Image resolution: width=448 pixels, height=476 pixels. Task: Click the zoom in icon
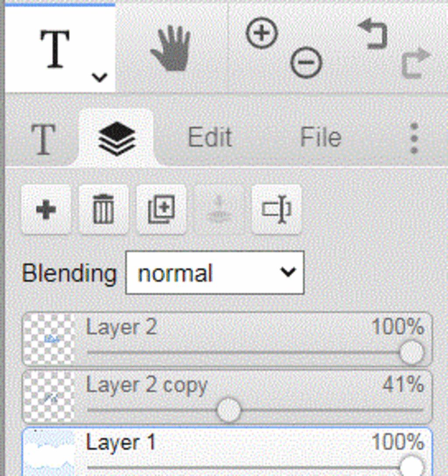point(262,34)
